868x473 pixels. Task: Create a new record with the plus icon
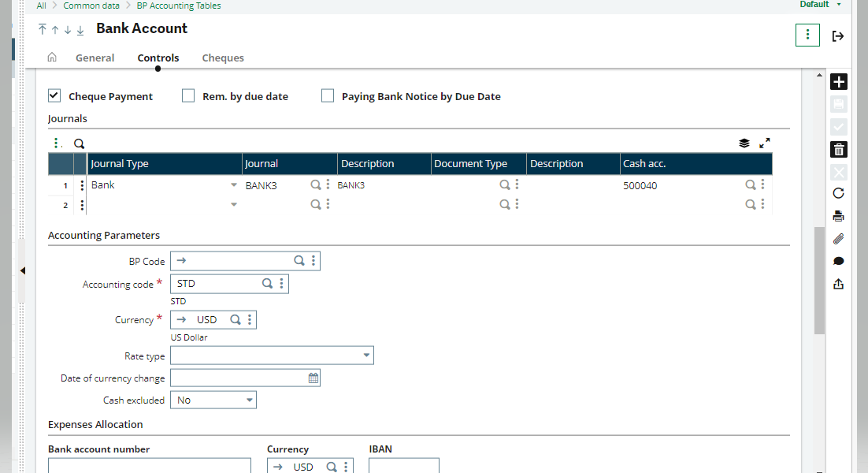point(838,81)
